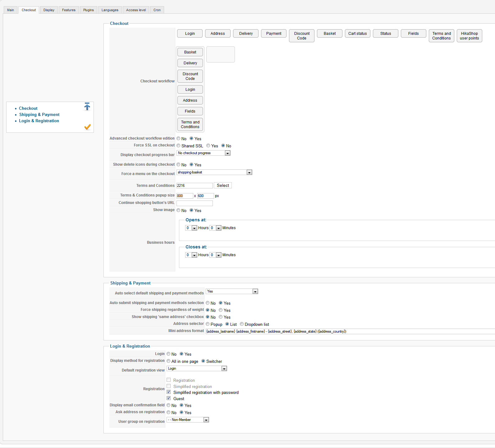Go to Login & Registration sidebar link

tap(39, 121)
